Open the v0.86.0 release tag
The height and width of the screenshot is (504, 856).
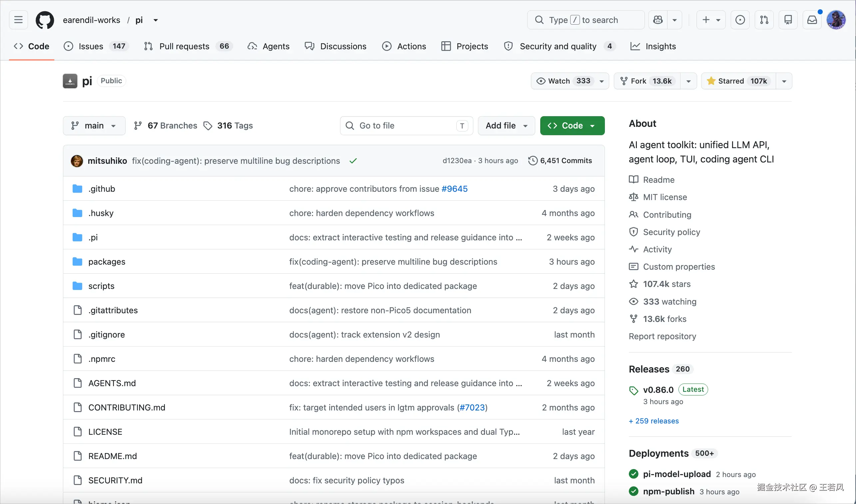pyautogui.click(x=658, y=390)
